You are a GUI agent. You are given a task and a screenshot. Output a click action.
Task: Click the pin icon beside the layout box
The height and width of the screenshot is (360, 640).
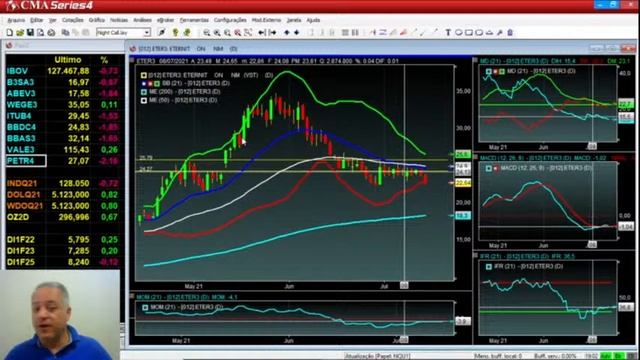pos(162,33)
